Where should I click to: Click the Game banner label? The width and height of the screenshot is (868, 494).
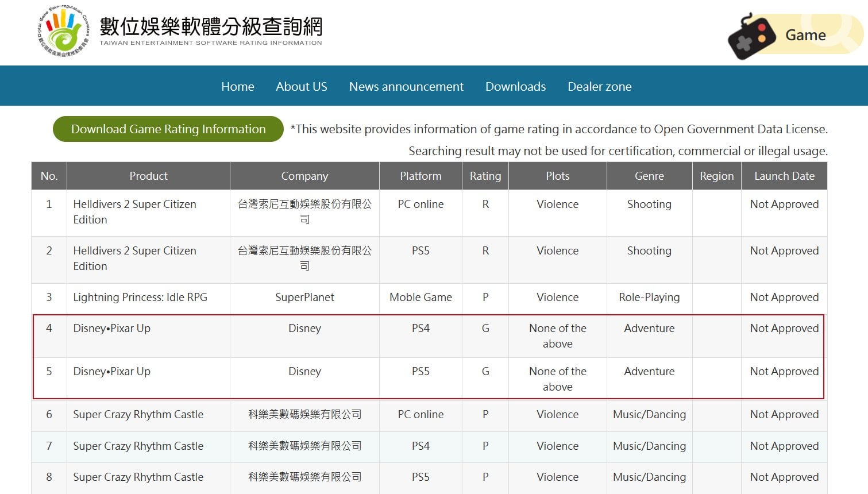(x=805, y=35)
